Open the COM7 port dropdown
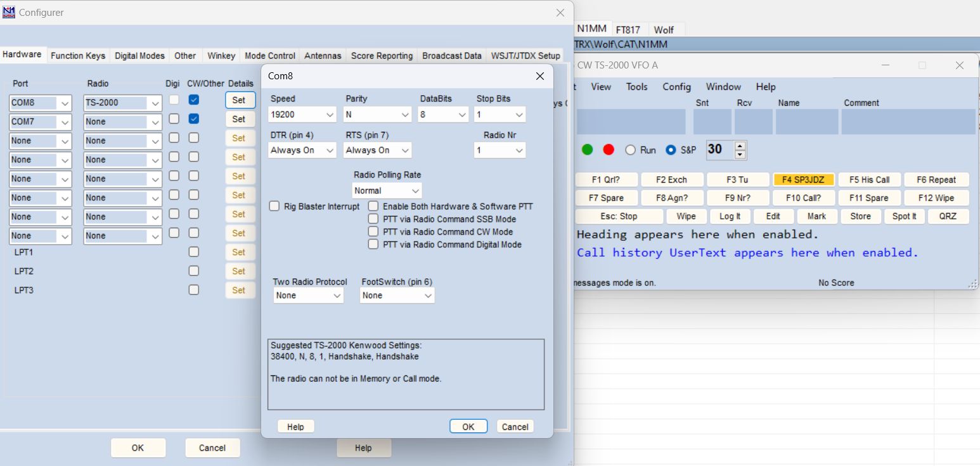The width and height of the screenshot is (980, 466). pyautogui.click(x=41, y=122)
